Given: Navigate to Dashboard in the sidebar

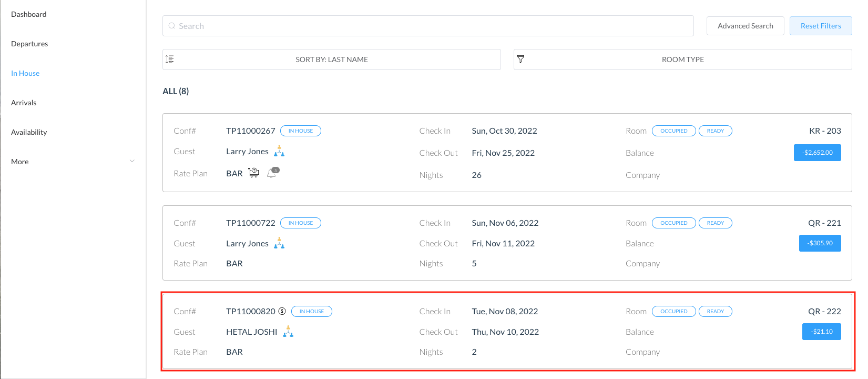Looking at the screenshot, I should 29,14.
